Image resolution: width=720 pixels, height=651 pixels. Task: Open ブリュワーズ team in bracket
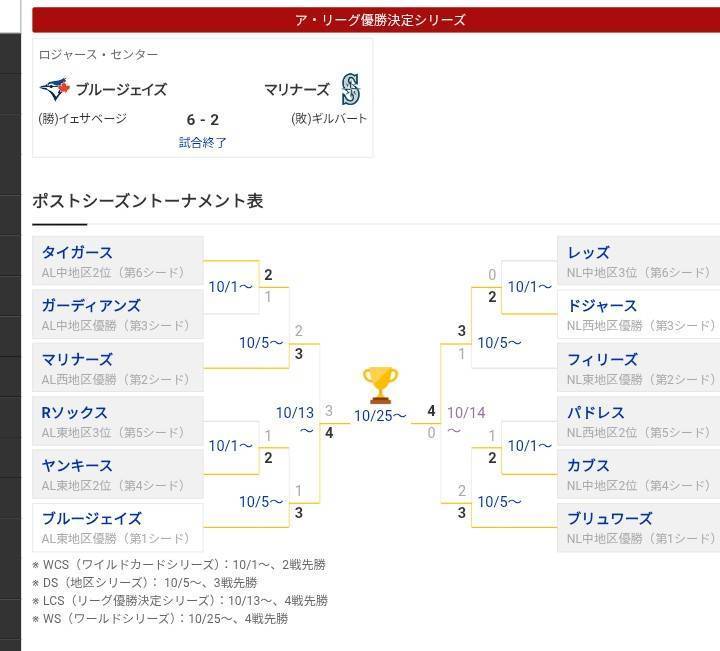click(x=609, y=518)
